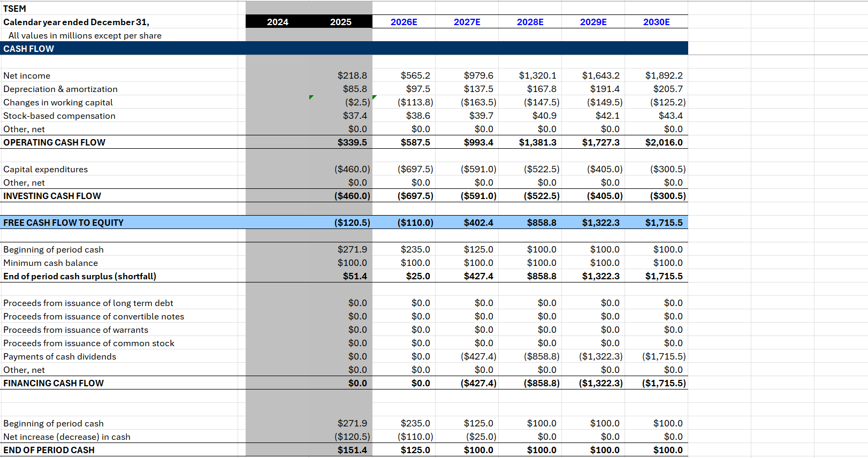Screen dimensions: 868x458
Task: Select 'Proceeds from issuance of common stock'
Action: [x=89, y=343]
